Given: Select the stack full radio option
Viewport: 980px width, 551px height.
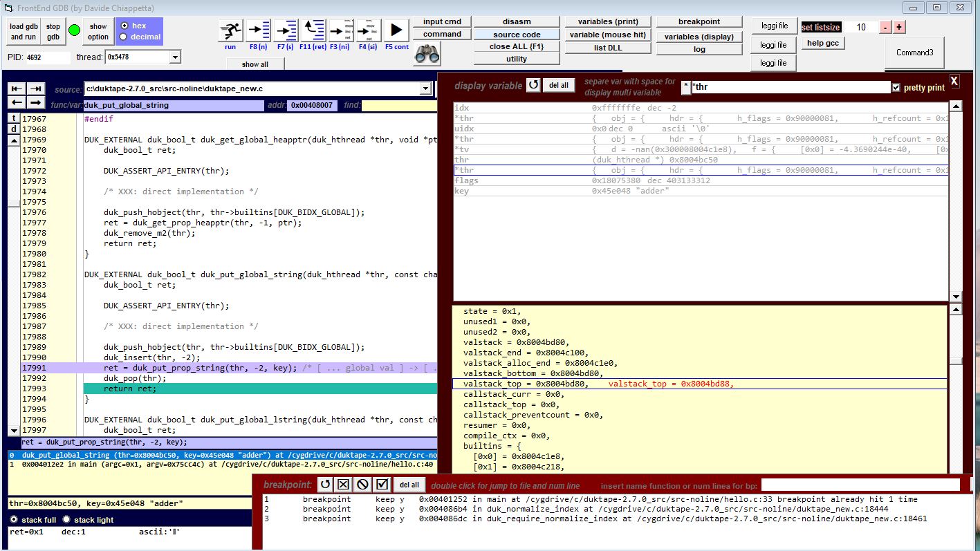Looking at the screenshot, I should pyautogui.click(x=14, y=519).
